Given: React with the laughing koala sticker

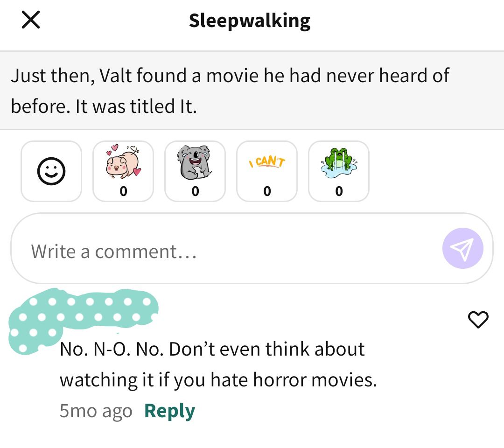Looking at the screenshot, I should point(195,171).
